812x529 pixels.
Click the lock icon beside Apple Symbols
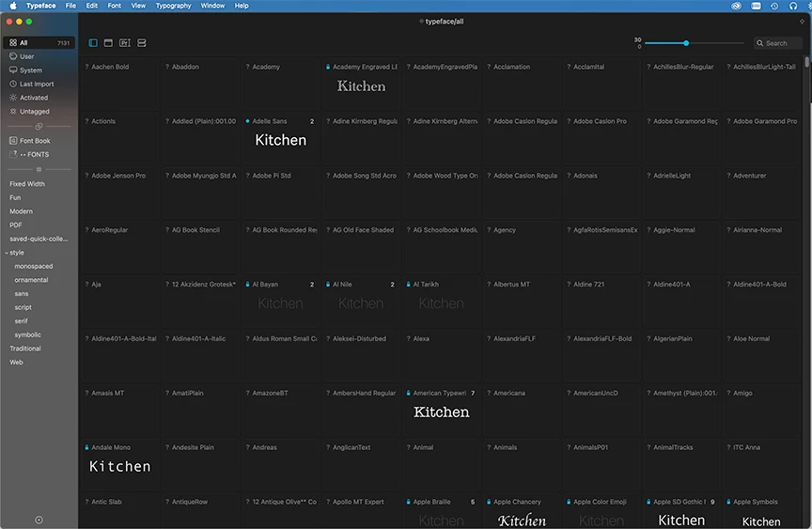click(x=728, y=502)
